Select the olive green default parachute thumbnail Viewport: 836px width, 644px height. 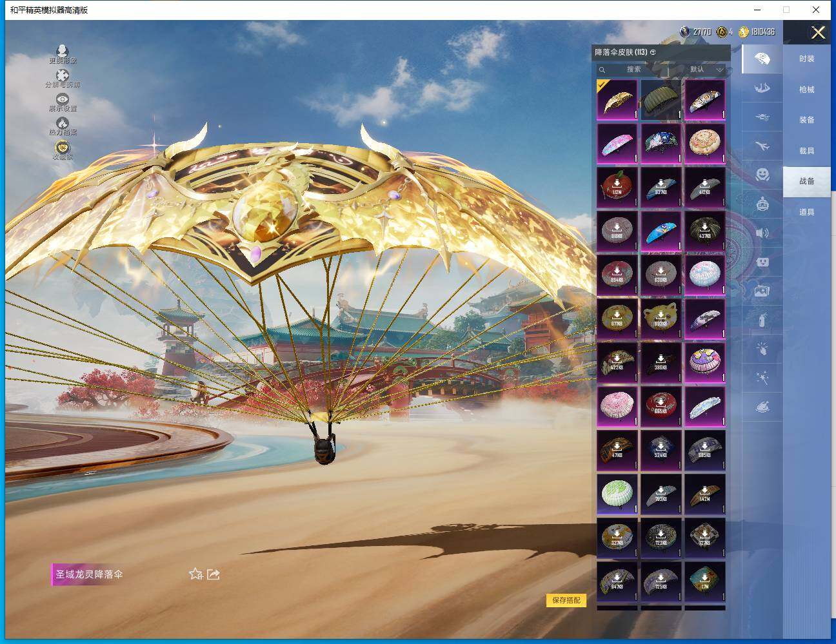tap(661, 100)
